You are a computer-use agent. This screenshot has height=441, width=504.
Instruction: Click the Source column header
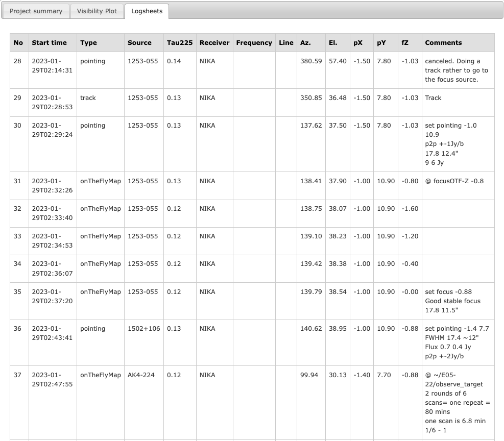tap(139, 43)
